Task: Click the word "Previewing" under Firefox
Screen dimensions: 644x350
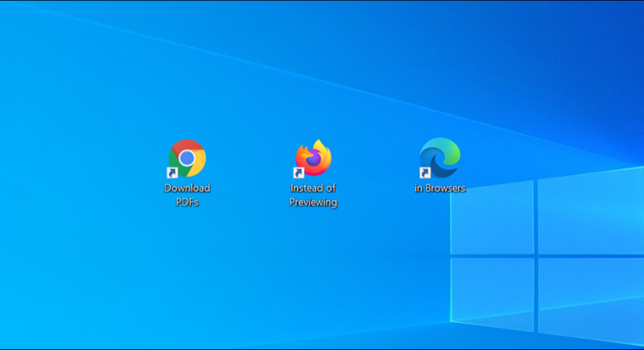Action: (x=314, y=202)
